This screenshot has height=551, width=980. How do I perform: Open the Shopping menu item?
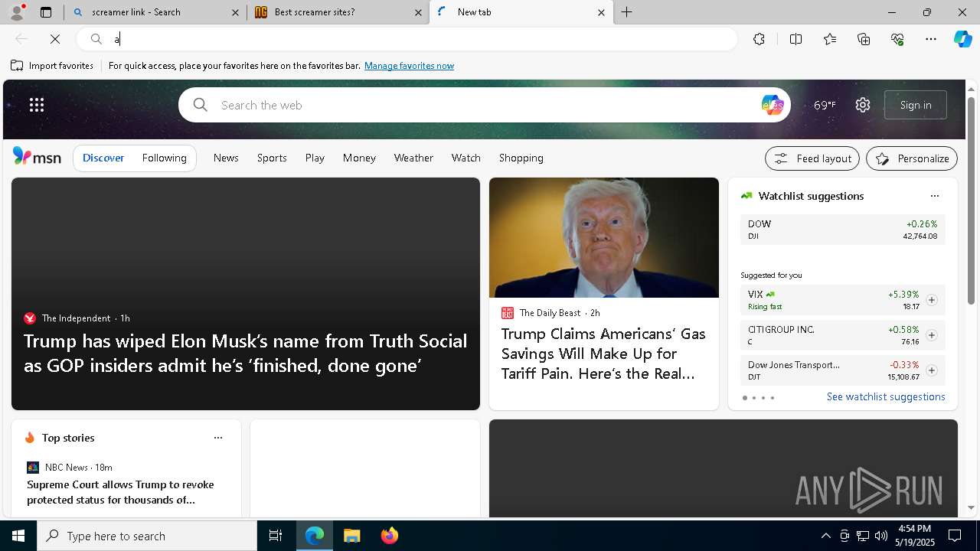521,158
